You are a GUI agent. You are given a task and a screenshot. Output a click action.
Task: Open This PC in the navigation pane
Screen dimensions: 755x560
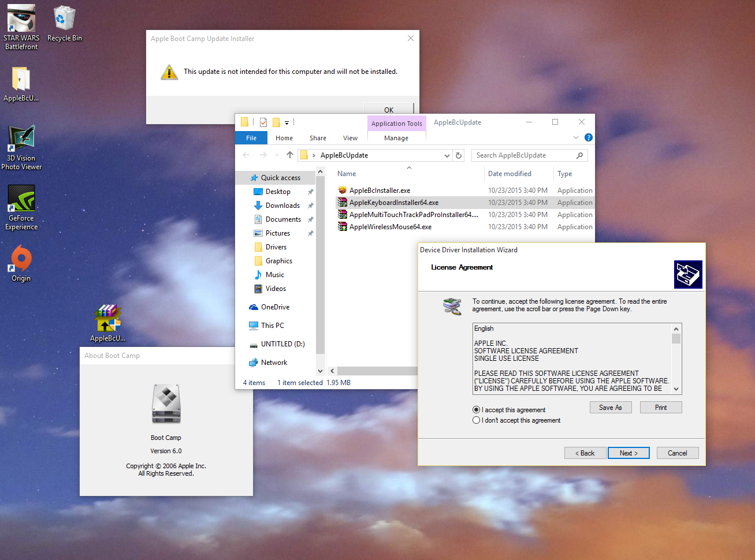pos(266,326)
